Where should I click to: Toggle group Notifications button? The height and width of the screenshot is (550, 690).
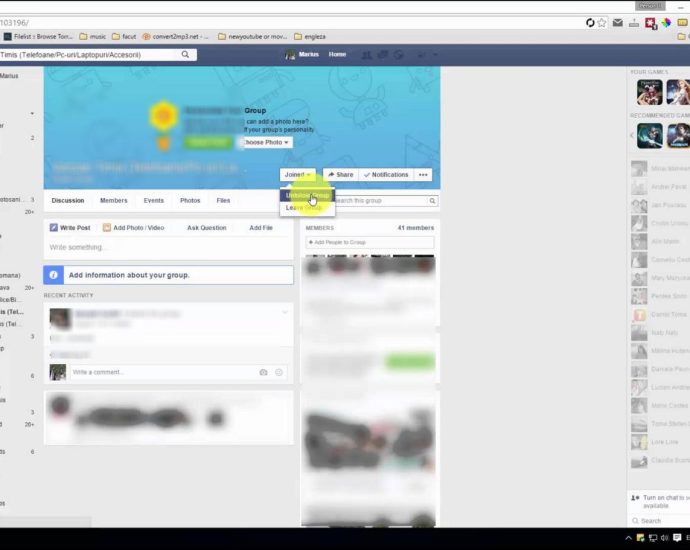coord(385,175)
